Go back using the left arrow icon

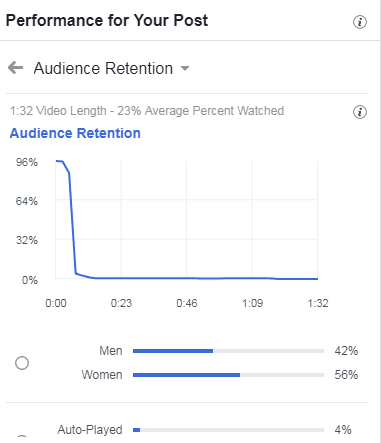(15, 68)
